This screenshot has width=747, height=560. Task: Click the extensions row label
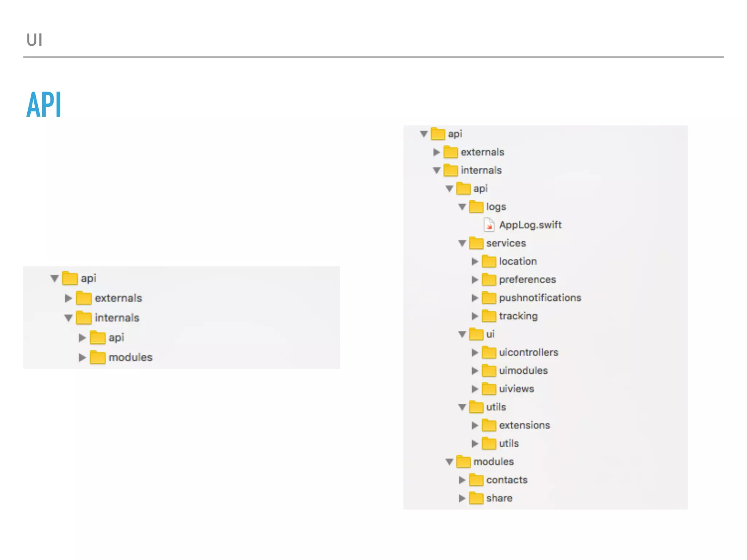pos(525,425)
